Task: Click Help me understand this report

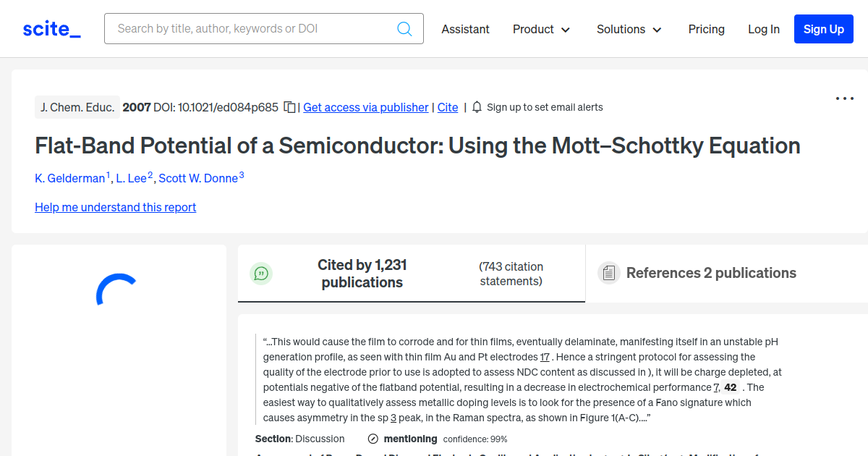Action: click(x=115, y=207)
